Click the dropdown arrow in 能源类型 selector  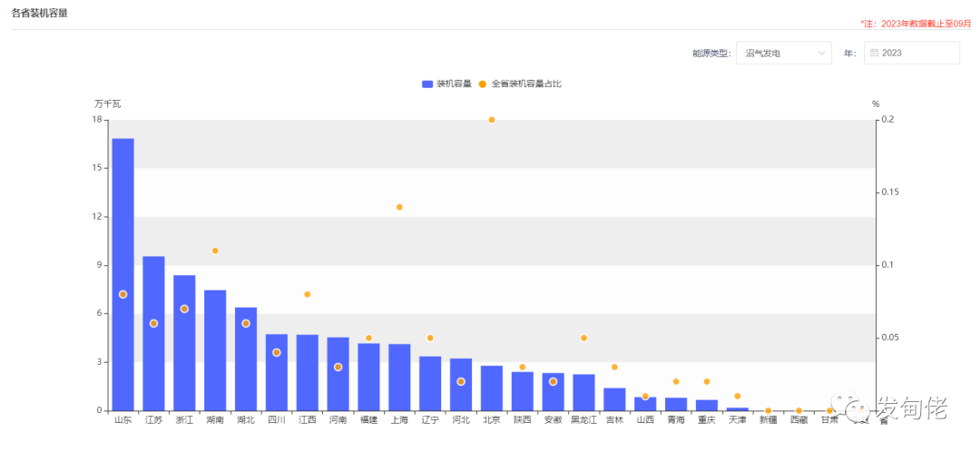tap(822, 54)
